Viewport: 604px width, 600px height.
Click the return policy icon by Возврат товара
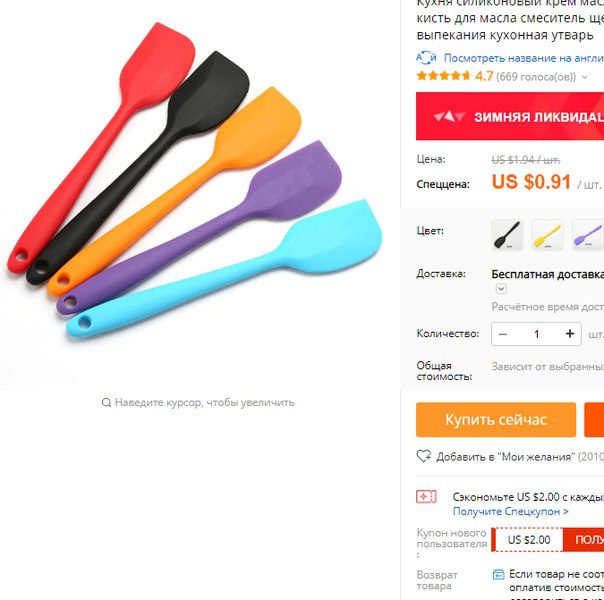pyautogui.click(x=499, y=575)
